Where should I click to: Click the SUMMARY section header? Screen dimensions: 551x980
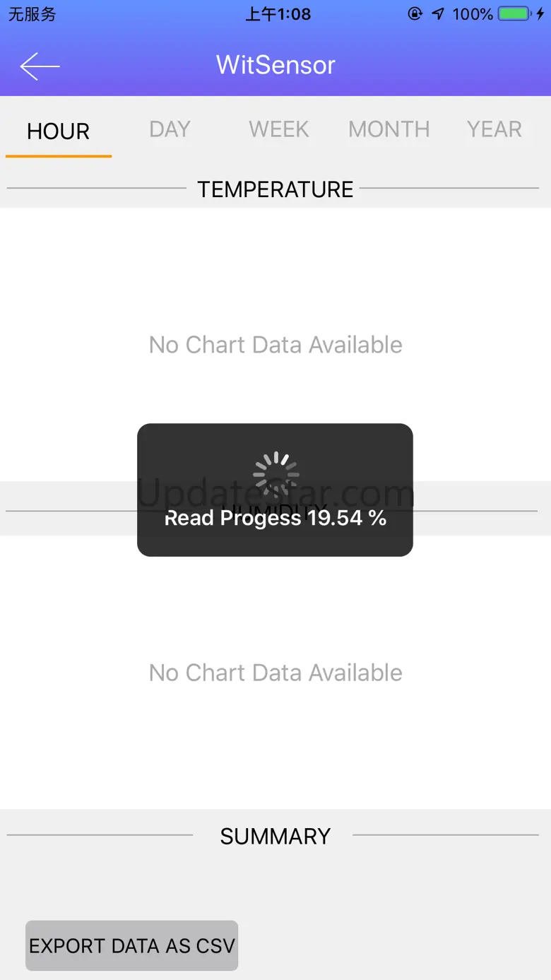click(x=275, y=837)
